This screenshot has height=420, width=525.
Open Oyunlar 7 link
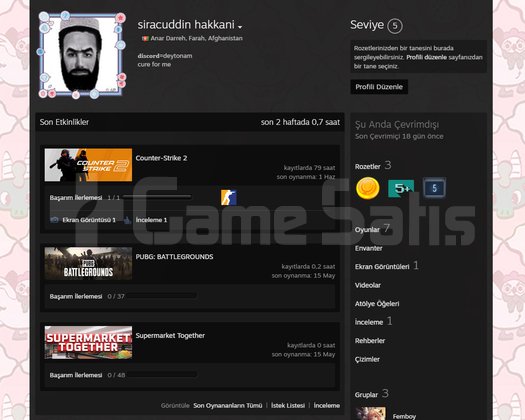[372, 229]
